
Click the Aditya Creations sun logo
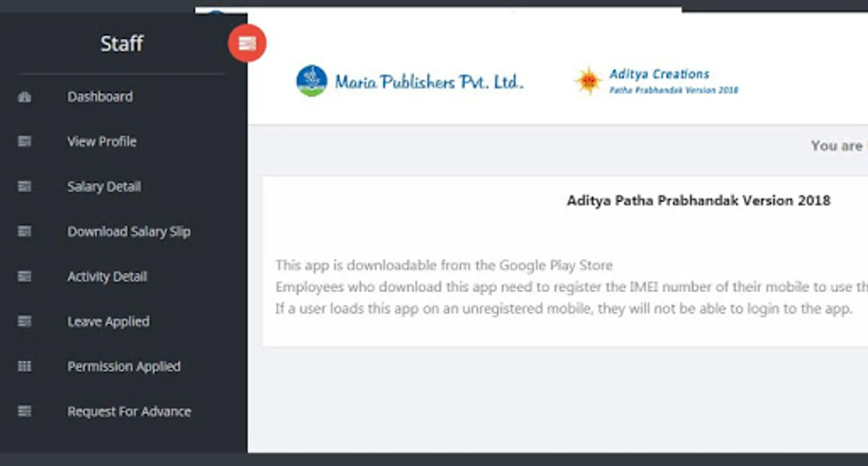coord(588,81)
